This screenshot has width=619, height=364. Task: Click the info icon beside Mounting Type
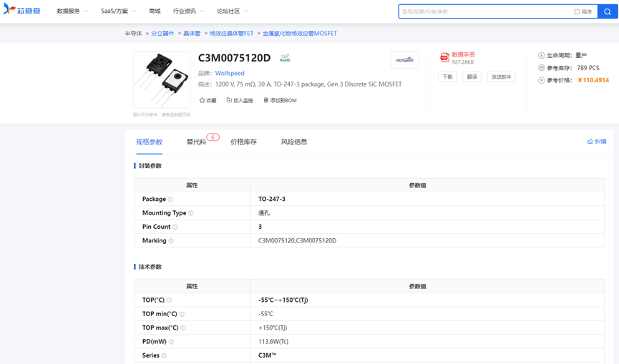coord(190,213)
